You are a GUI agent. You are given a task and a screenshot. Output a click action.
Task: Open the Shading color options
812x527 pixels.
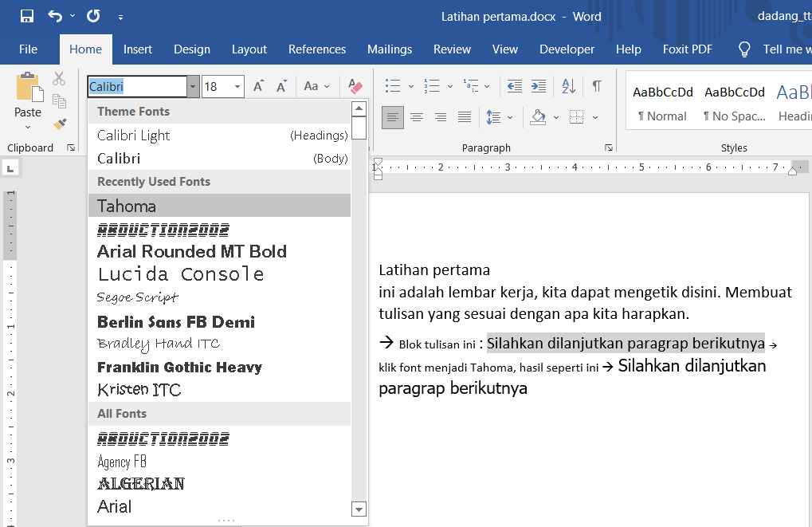556,116
